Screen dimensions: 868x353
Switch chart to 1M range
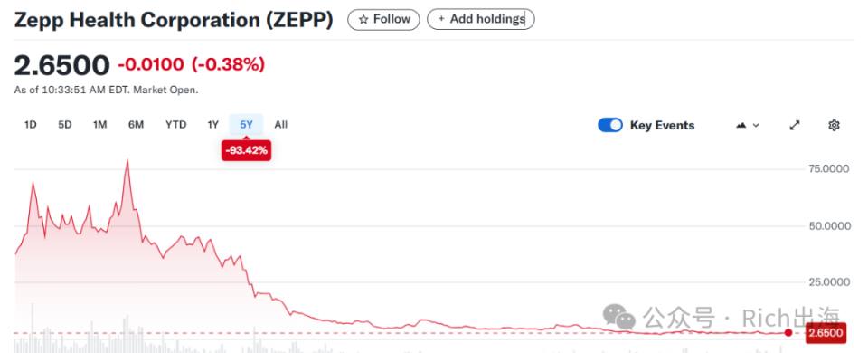99,125
